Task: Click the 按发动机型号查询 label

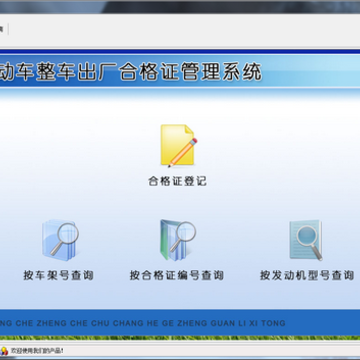Action: (307, 276)
